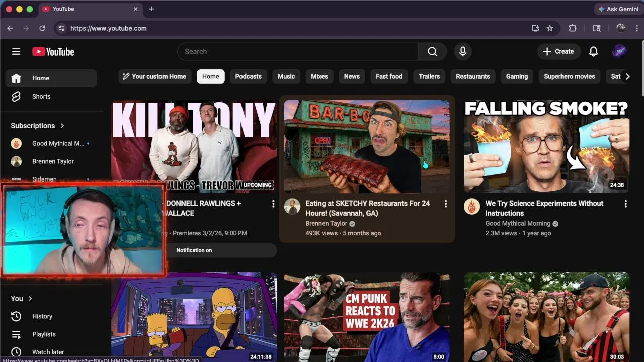Viewport: 644px width, 362px height.
Task: Click the YouTube search field
Action: pyautogui.click(x=298, y=51)
